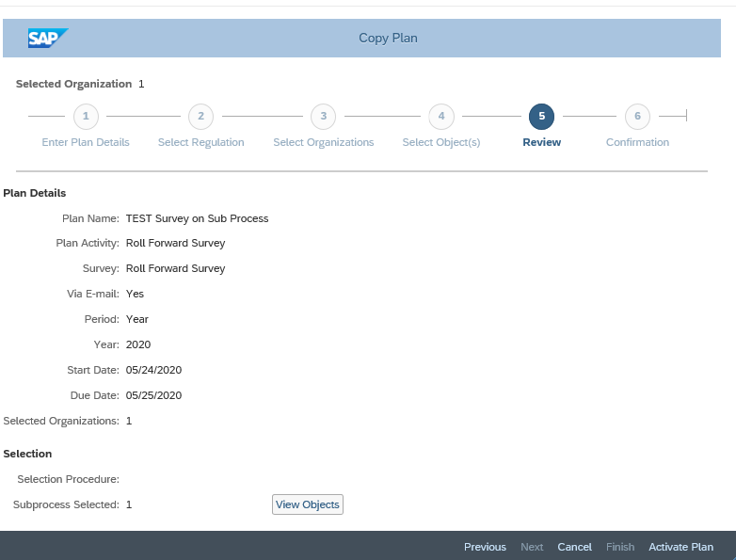The image size is (736, 560).
Task: Click the Review step label
Action: [542, 142]
